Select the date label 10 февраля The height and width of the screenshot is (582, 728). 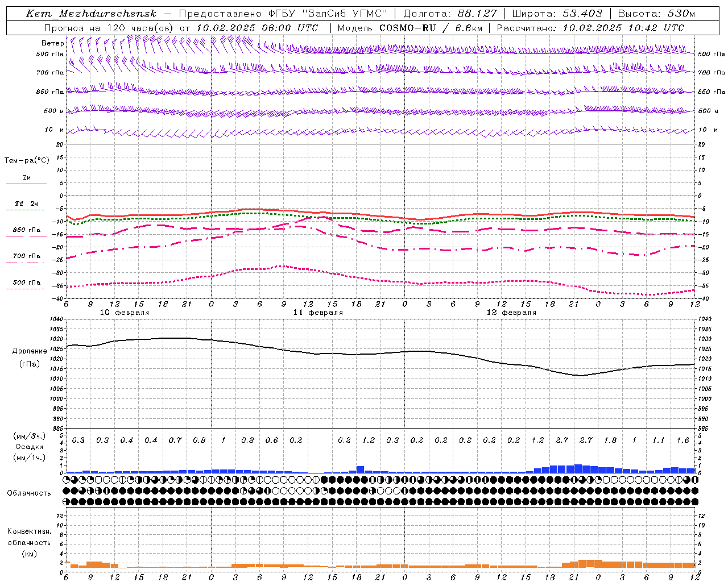[125, 313]
